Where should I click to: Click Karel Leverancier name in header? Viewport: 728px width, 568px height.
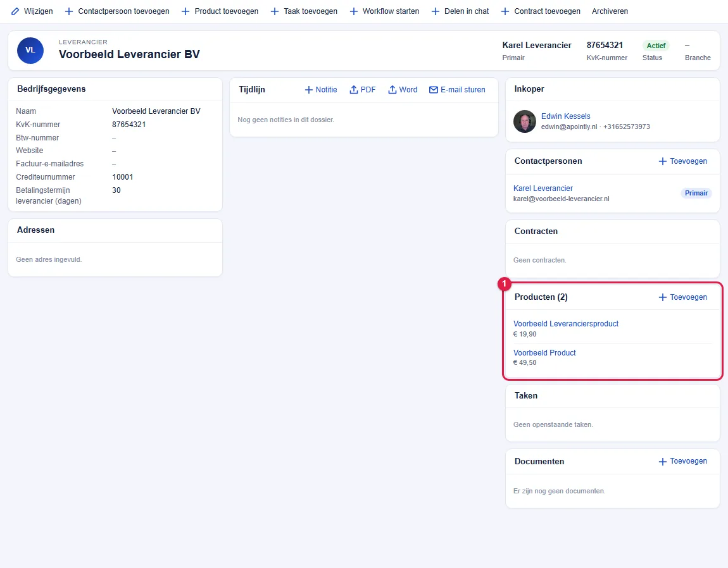(x=537, y=45)
